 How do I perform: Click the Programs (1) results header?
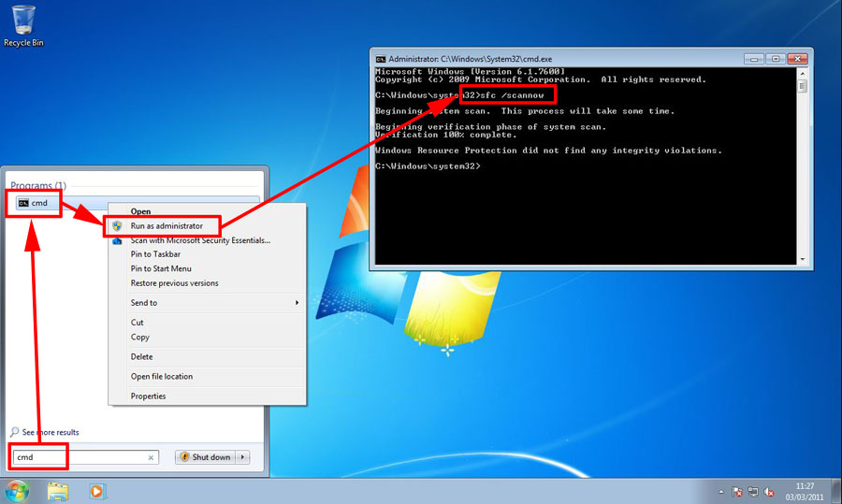point(38,185)
